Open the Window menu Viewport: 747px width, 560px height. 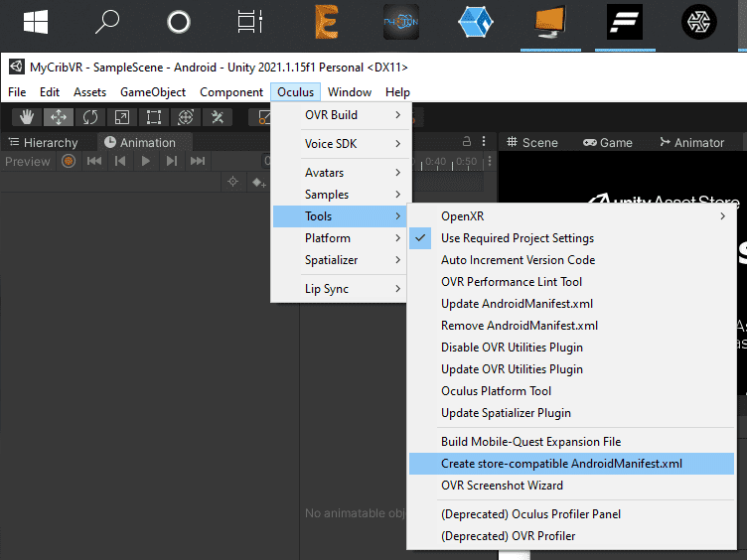(350, 92)
